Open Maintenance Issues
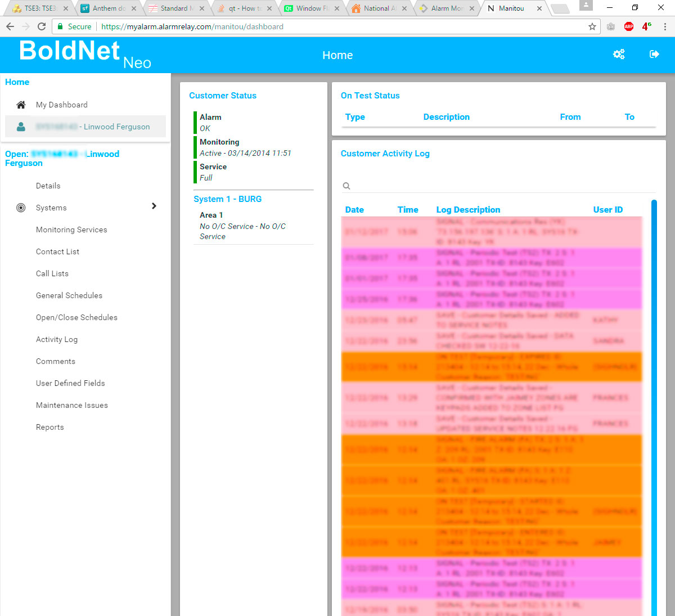Screen dimensions: 675x616 (x=72, y=405)
